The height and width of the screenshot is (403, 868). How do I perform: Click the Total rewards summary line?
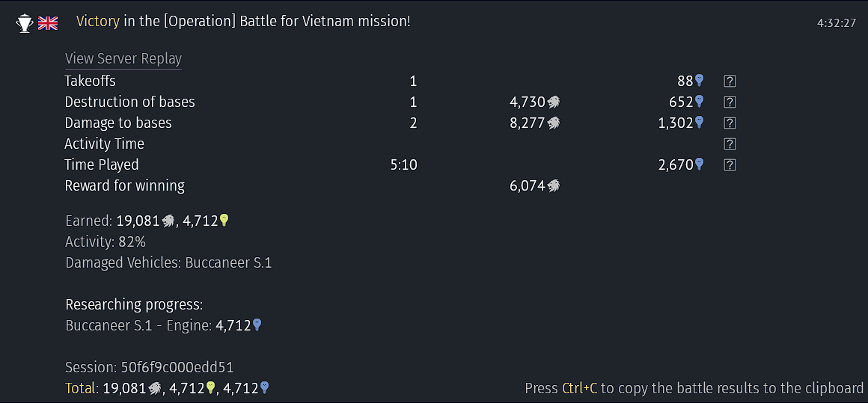click(x=167, y=388)
